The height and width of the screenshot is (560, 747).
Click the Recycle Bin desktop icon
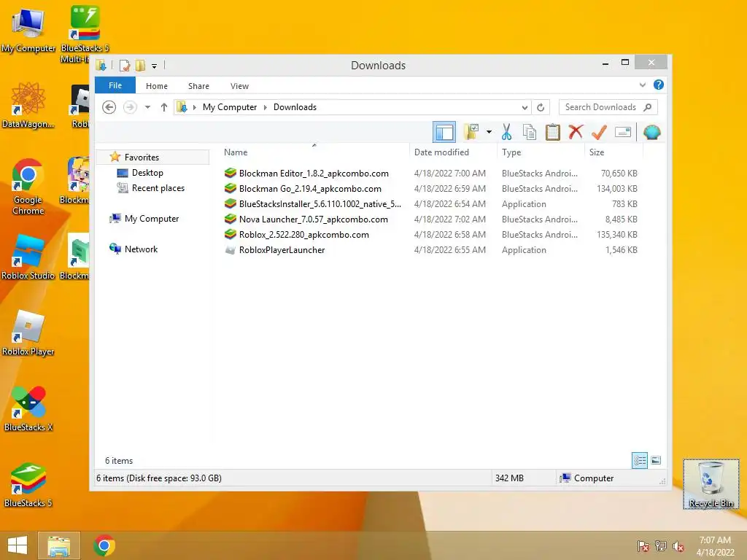pyautogui.click(x=711, y=484)
